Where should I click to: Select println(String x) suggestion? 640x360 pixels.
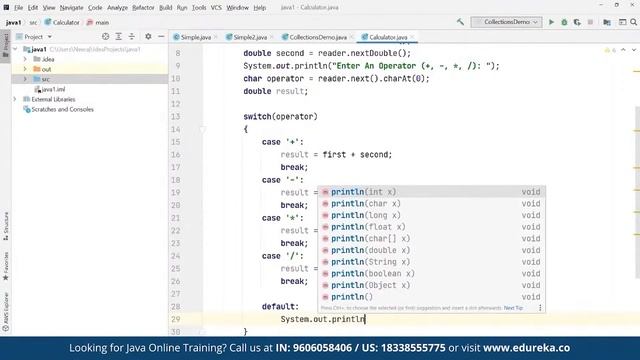point(431,262)
